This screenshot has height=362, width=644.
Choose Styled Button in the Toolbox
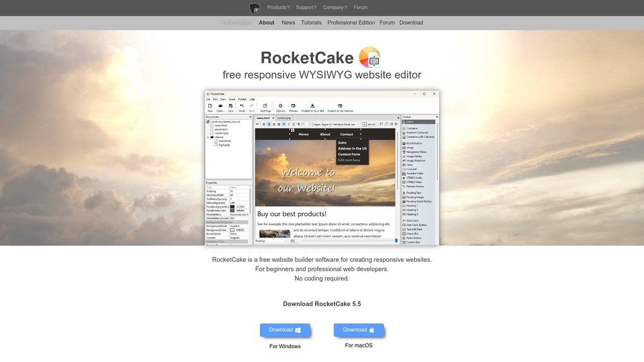413,143
